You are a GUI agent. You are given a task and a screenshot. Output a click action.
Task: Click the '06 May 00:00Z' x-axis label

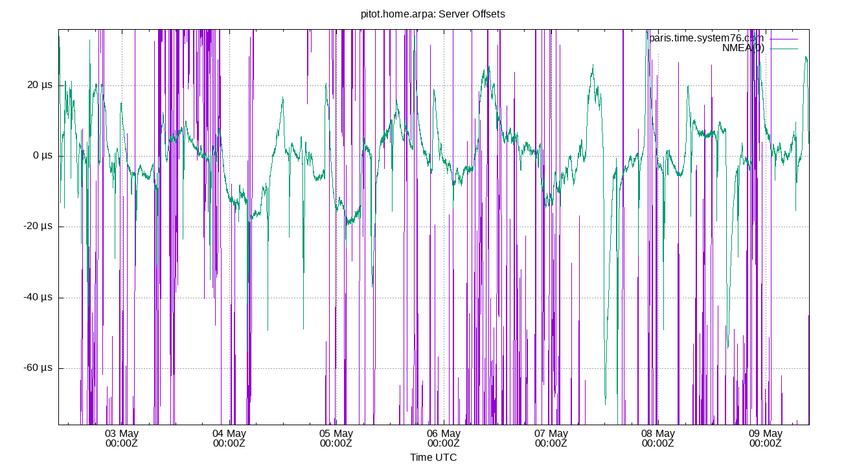[443, 438]
